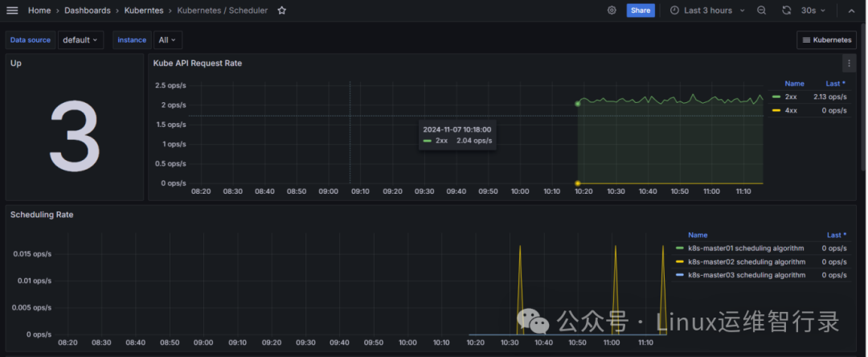Click the Scheduling Rate panel title
The width and height of the screenshot is (868, 357).
(42, 215)
